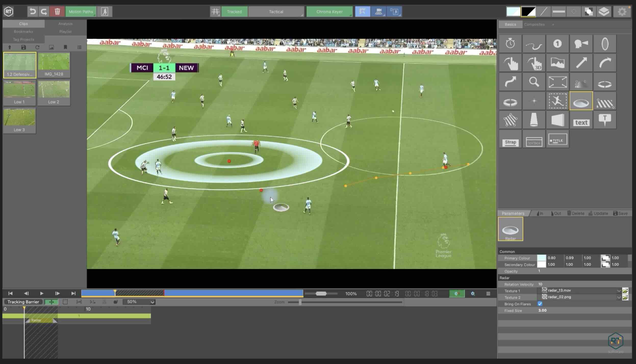Pick the number badge tool
This screenshot has width=636, height=364.
pos(557,44)
